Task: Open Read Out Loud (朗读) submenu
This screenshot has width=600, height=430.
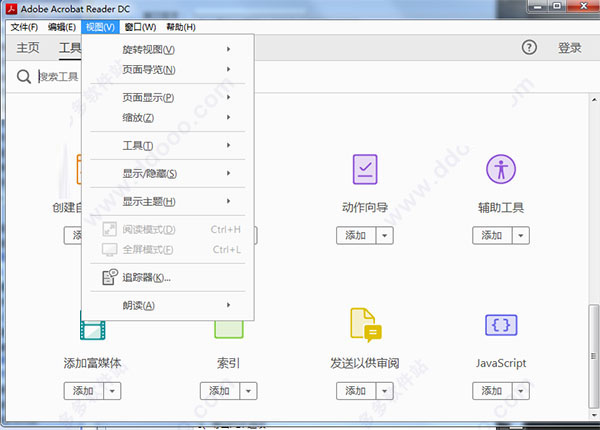Action: (168, 305)
